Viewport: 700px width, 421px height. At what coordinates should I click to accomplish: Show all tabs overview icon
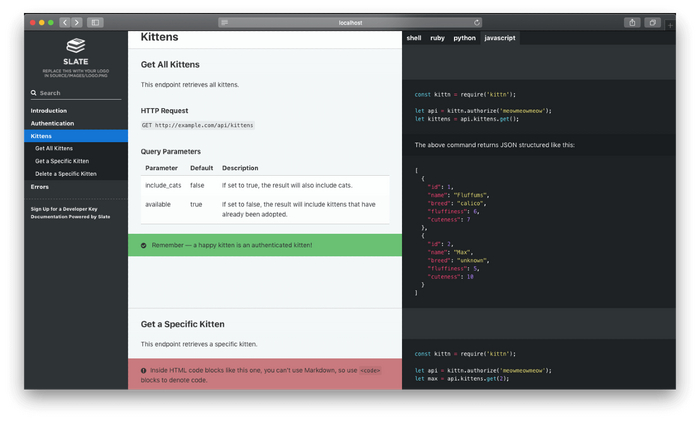(652, 22)
